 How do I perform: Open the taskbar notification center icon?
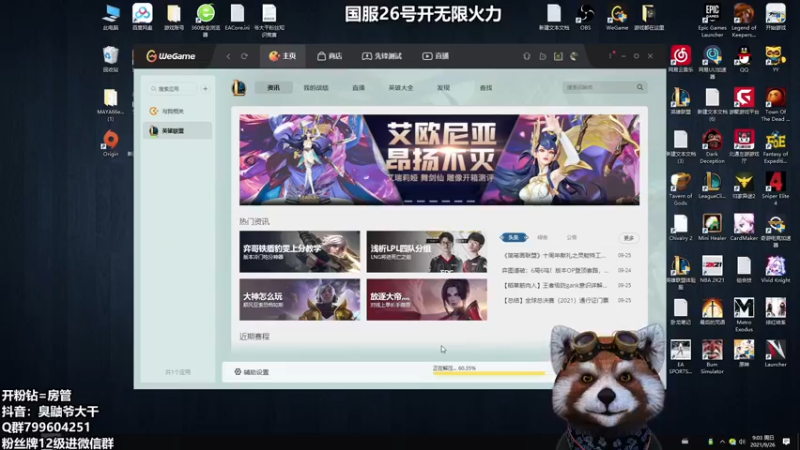786,441
